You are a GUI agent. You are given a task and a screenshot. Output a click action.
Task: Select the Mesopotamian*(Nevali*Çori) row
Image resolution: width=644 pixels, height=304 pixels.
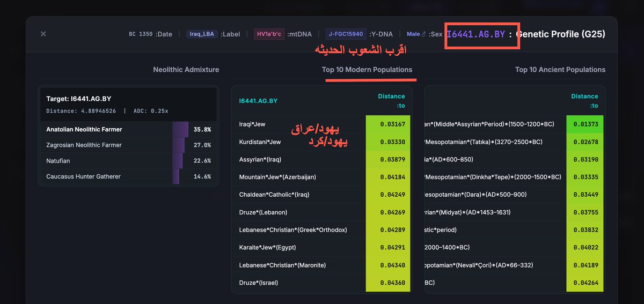pyautogui.click(x=514, y=265)
